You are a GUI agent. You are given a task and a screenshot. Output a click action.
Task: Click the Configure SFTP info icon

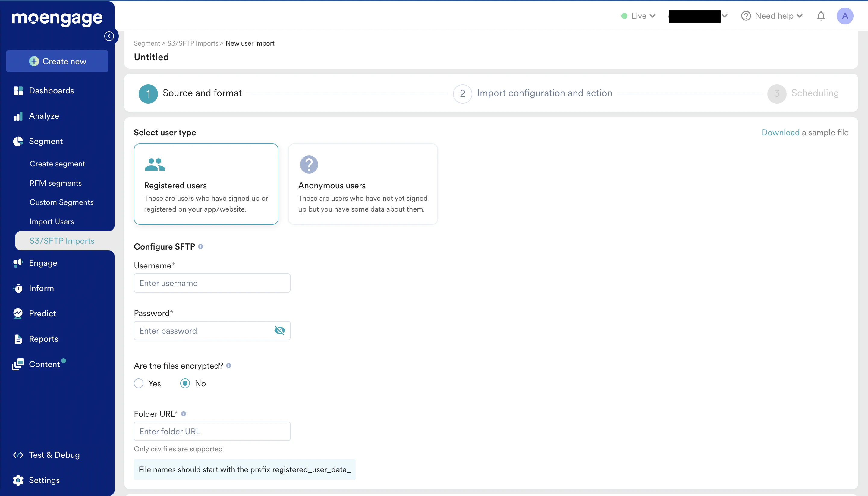(200, 246)
